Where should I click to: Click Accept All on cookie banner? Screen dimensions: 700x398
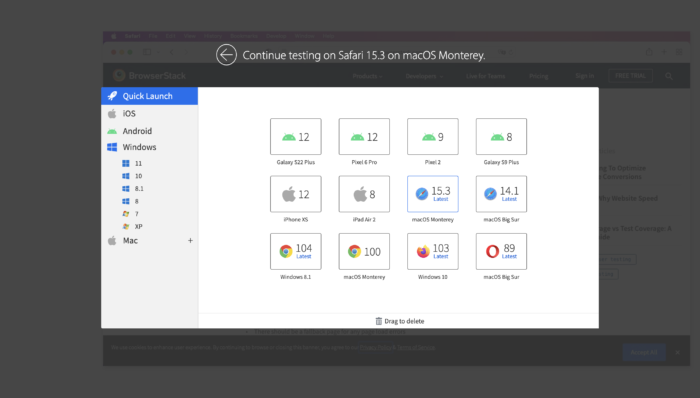click(644, 352)
